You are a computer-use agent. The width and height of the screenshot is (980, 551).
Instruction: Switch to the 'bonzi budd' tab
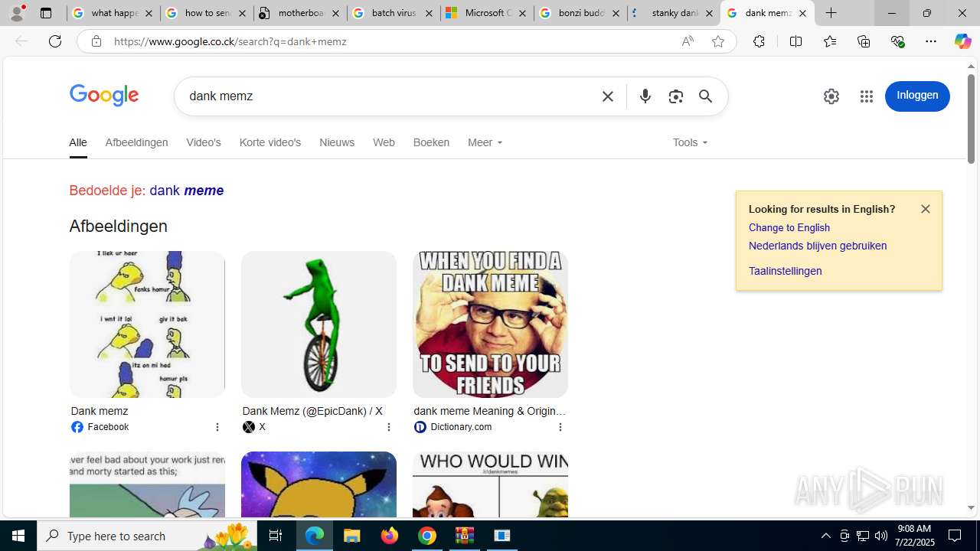pyautogui.click(x=580, y=13)
